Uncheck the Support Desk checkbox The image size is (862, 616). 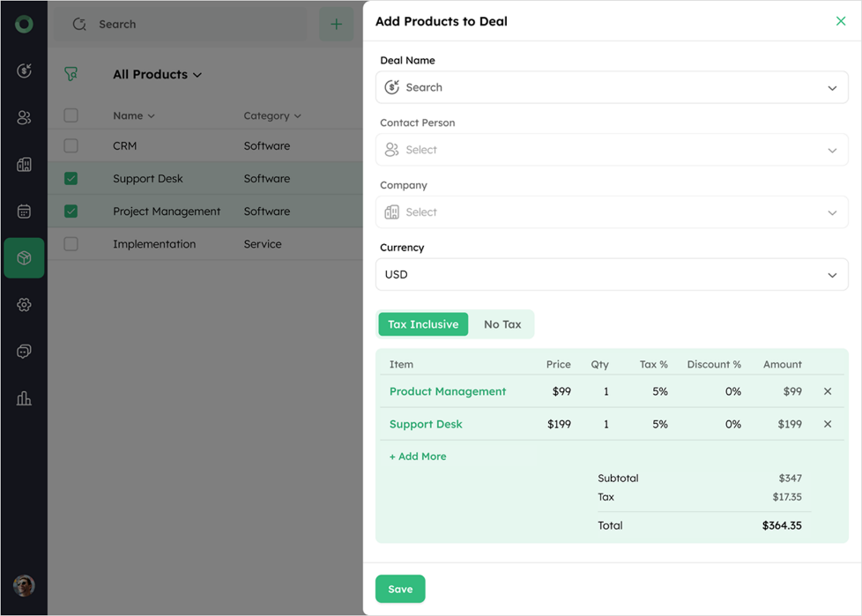click(71, 178)
